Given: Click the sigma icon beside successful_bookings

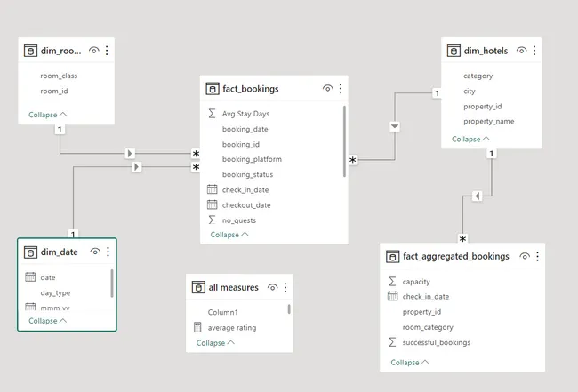Looking at the screenshot, I should [392, 342].
